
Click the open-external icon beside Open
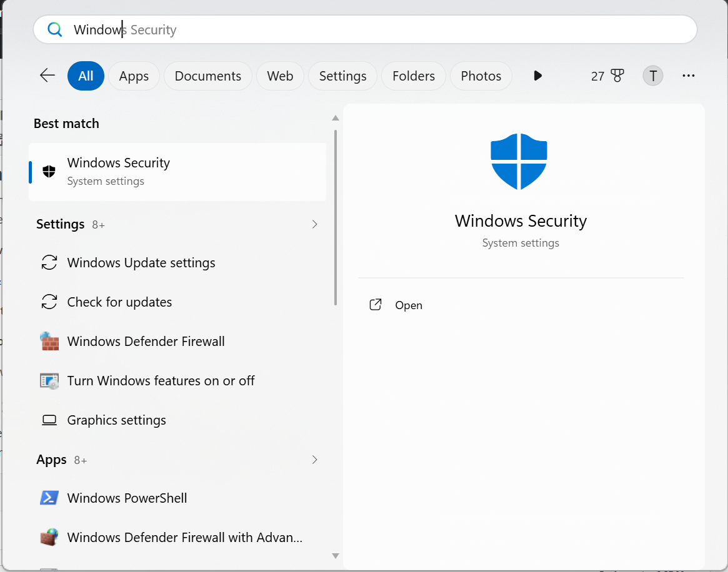375,305
